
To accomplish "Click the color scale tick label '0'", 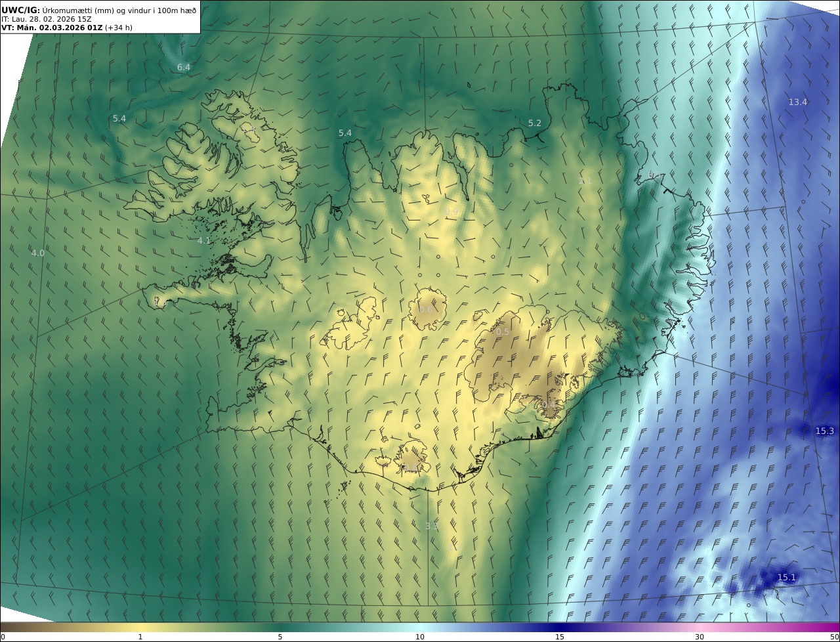I will 3,637.
